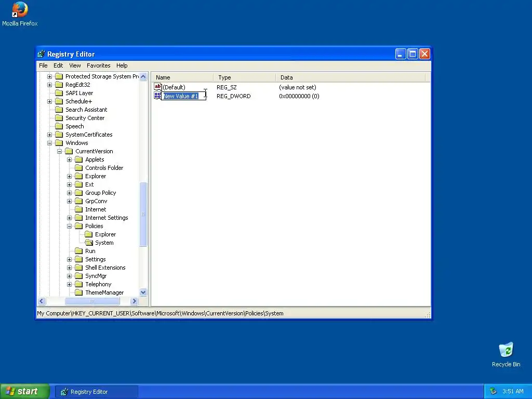Image resolution: width=532 pixels, height=399 pixels.
Task: Expand the Schedule+ tree node
Action: point(49,101)
